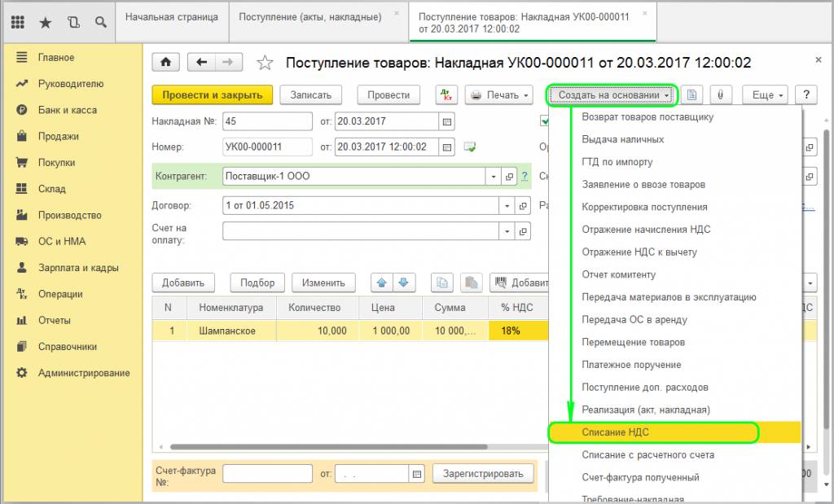
Task: Click the search magnifier icon
Action: [100, 22]
